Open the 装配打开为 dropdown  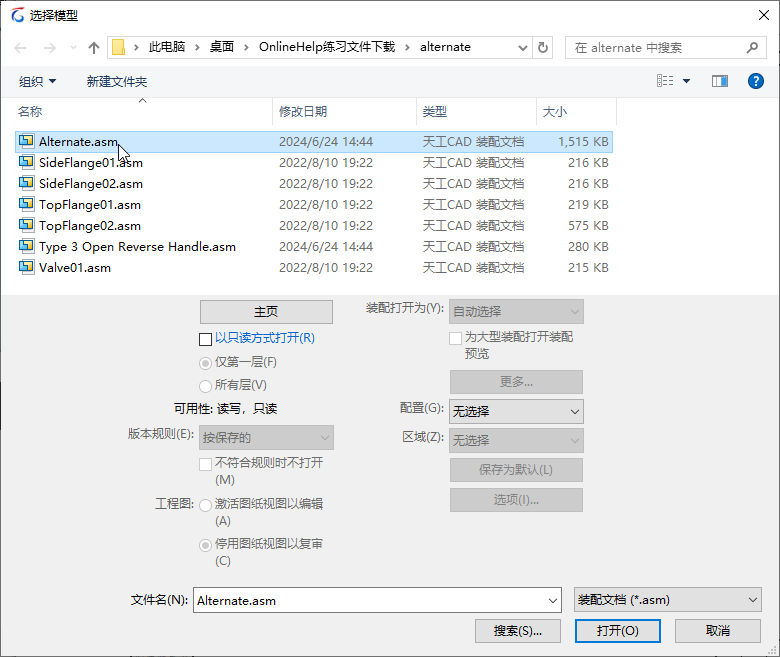pos(516,312)
